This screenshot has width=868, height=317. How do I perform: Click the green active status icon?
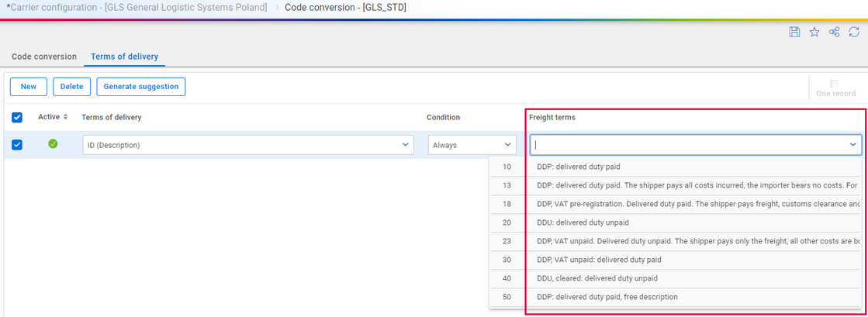[54, 144]
